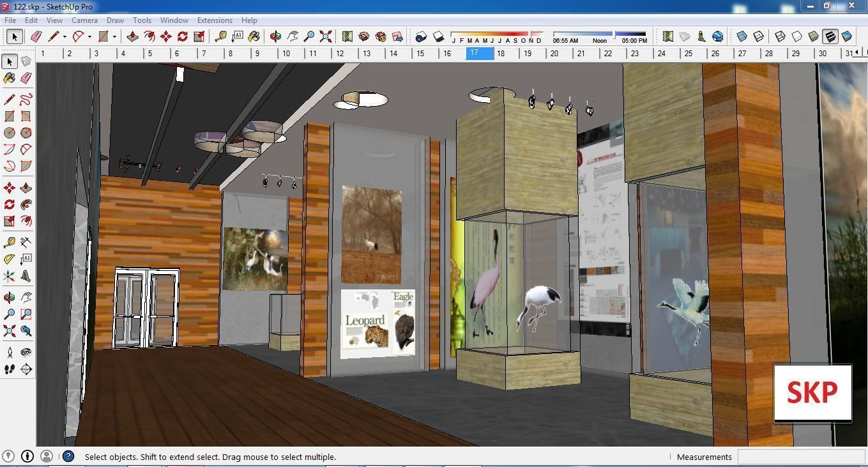
Task: Select the Make Component tool in left palette
Action: point(26,61)
